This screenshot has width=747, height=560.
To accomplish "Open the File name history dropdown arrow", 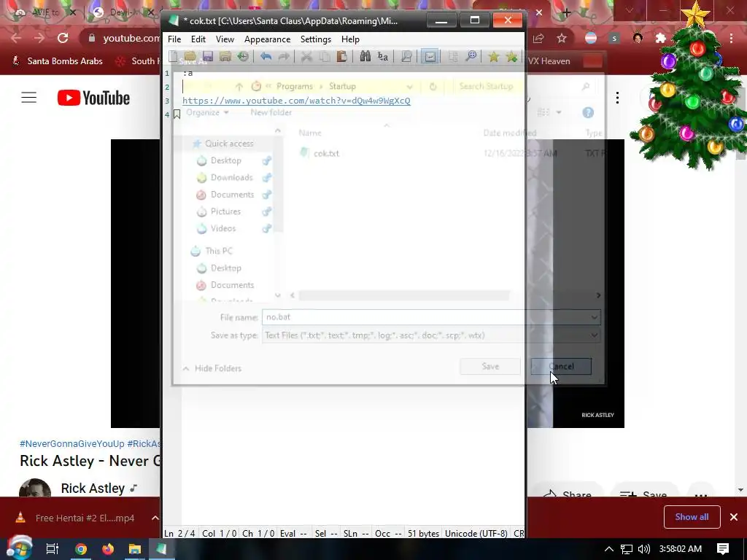I will (594, 317).
